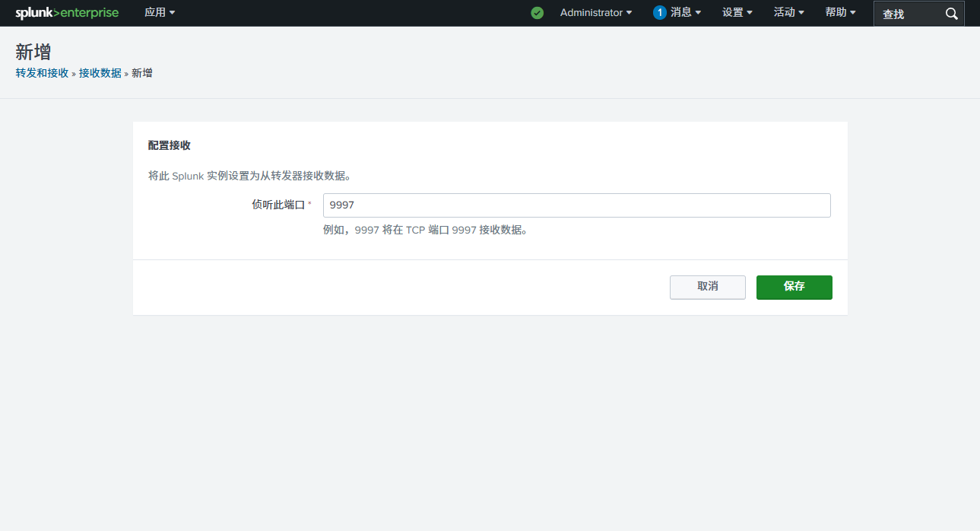Open the 帮助 help menu
The image size is (980, 531).
click(839, 12)
